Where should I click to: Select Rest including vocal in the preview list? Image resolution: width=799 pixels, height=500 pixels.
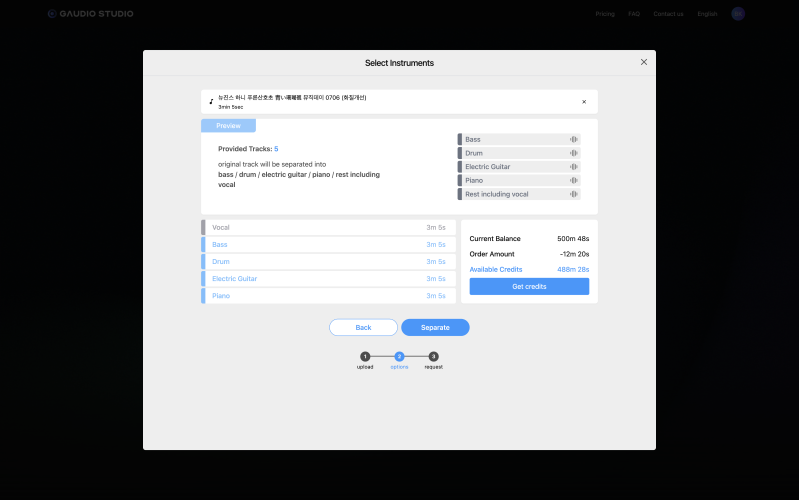pos(519,194)
